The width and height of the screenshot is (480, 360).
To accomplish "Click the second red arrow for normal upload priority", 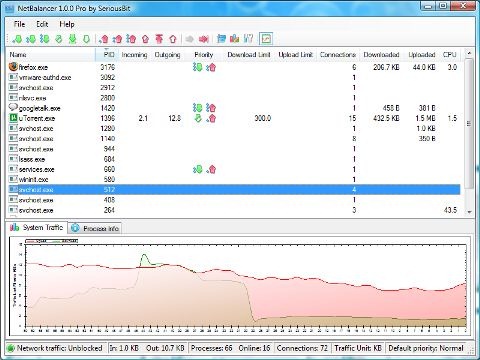I will [x=117, y=39].
